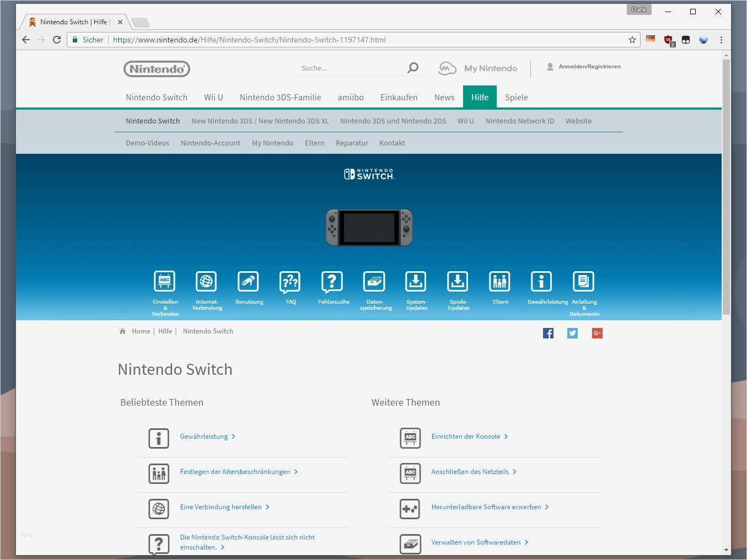Click the breadcrumb home icon
The width and height of the screenshot is (747, 560).
(x=122, y=331)
